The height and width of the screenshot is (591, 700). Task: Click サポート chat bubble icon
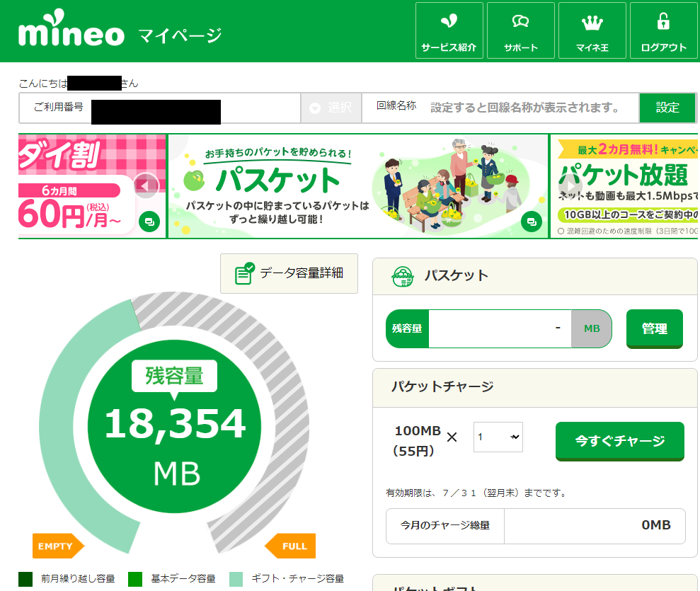click(520, 21)
